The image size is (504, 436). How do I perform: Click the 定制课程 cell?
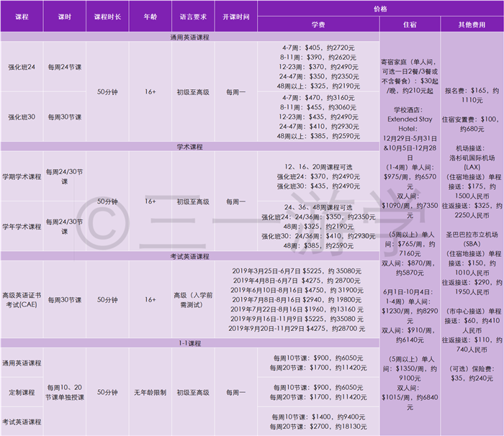(x=22, y=392)
